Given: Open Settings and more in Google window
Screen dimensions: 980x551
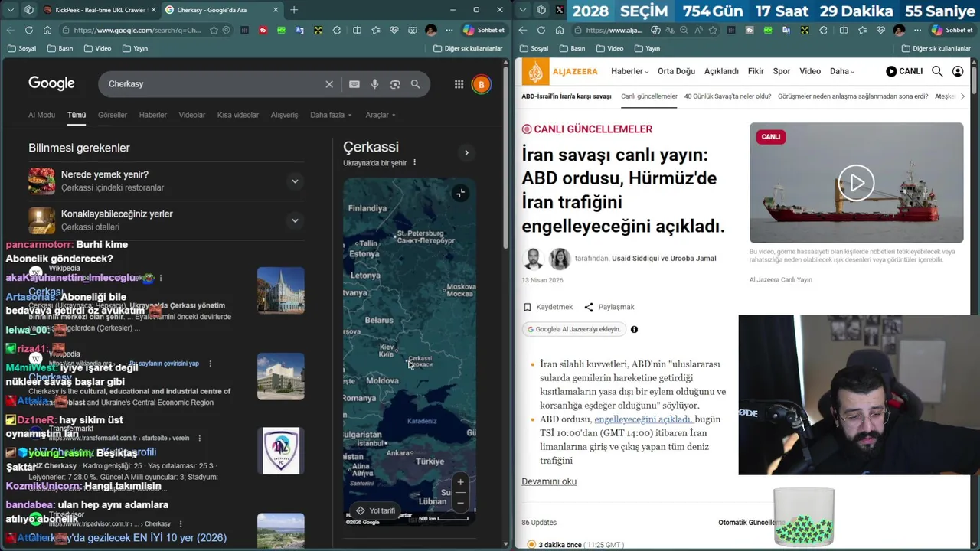Looking at the screenshot, I should 450,30.
